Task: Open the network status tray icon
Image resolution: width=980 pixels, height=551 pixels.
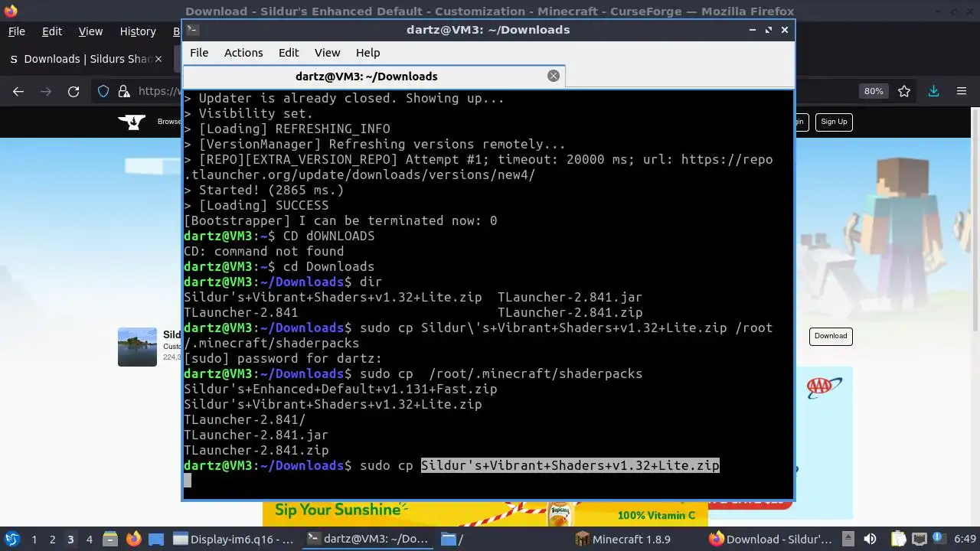Action: point(920,539)
